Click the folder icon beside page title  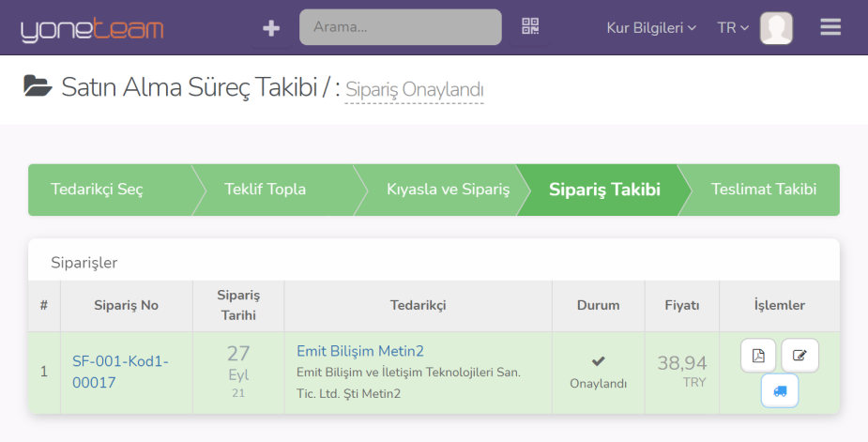click(38, 87)
